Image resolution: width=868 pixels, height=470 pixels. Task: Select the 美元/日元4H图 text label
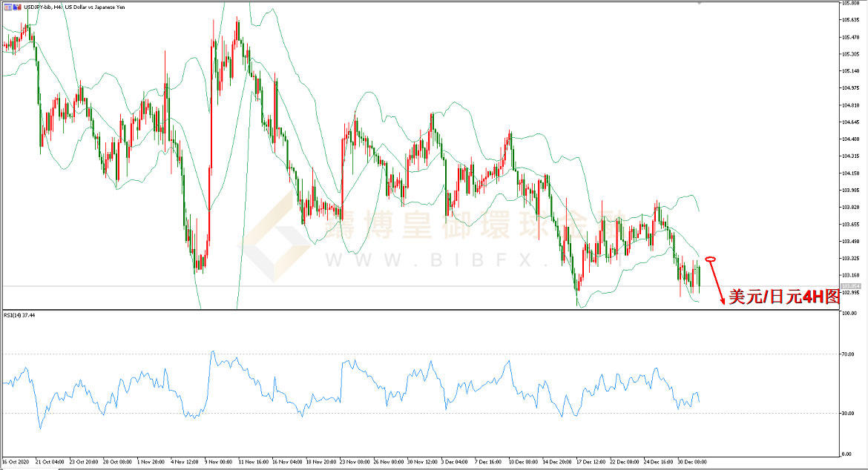point(784,297)
